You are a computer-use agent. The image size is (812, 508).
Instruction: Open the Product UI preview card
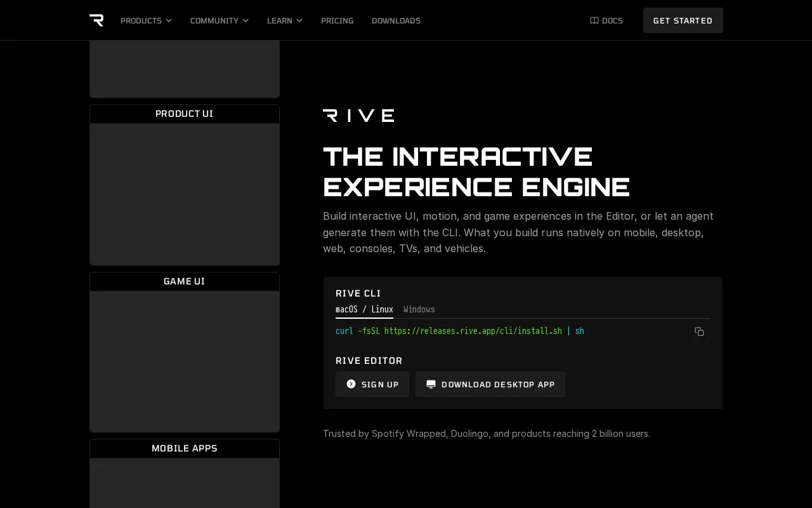pyautogui.click(x=185, y=185)
